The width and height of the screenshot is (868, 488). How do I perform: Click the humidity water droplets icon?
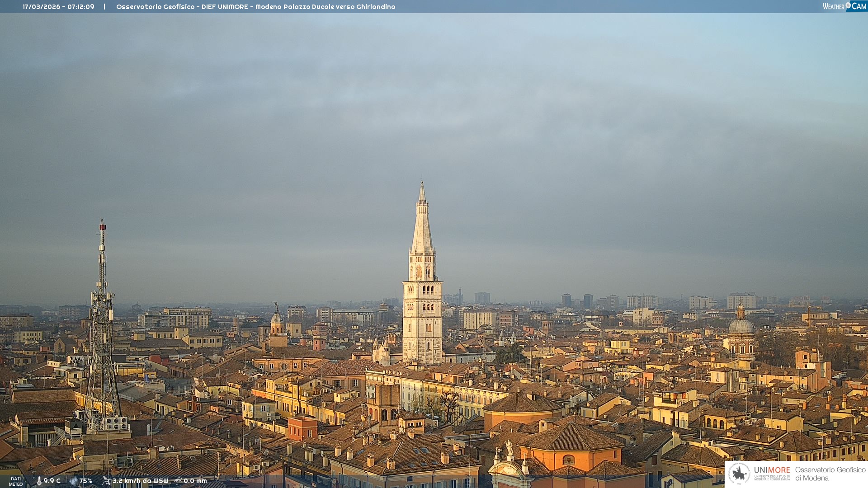(x=73, y=481)
